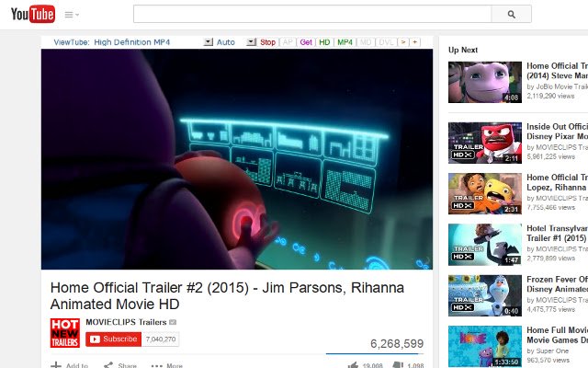Image resolution: width=588 pixels, height=368 pixels.
Task: Open the Home Full Movie Games title
Action: pyautogui.click(x=558, y=335)
